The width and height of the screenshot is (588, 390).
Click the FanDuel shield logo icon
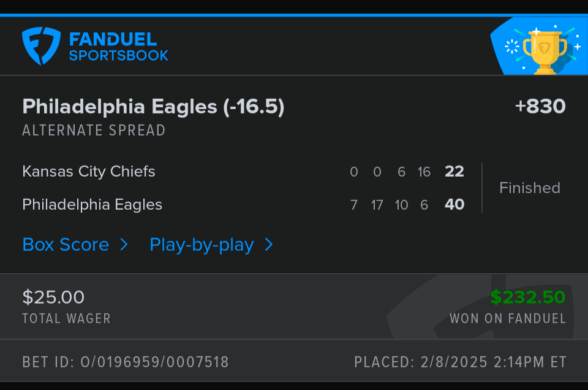click(x=41, y=46)
